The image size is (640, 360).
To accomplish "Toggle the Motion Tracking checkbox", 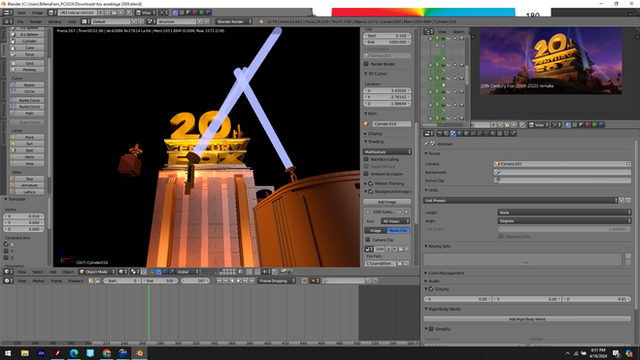I will (x=371, y=184).
